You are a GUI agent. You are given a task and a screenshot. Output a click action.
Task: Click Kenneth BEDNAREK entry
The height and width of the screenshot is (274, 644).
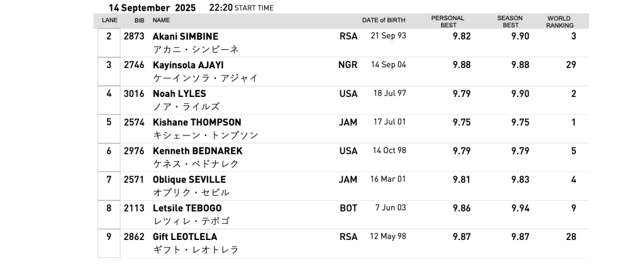click(197, 151)
